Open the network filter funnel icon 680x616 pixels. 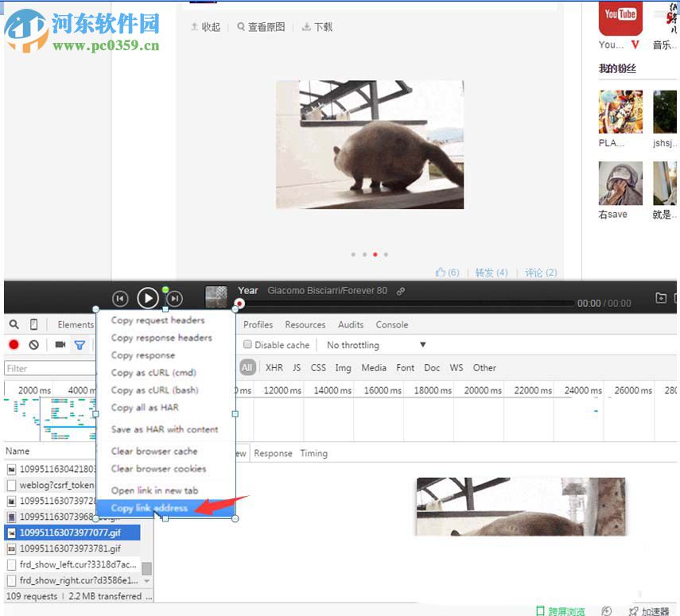[x=80, y=345]
